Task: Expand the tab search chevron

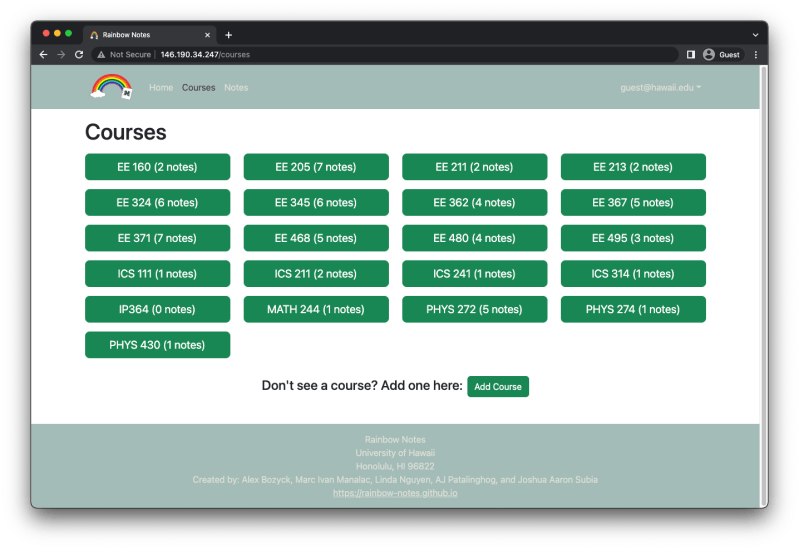Action: (x=756, y=35)
